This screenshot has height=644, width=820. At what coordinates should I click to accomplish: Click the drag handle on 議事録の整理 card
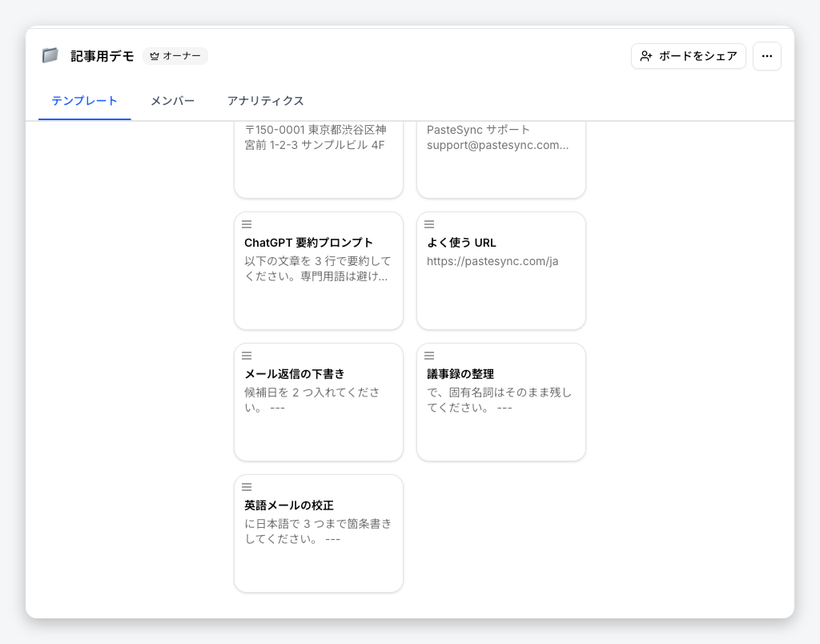pyautogui.click(x=429, y=356)
